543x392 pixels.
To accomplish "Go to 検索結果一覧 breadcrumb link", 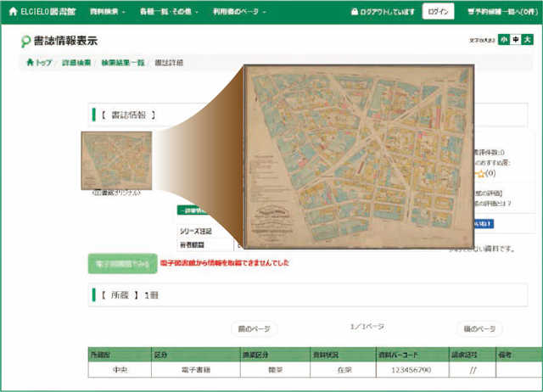I will pyautogui.click(x=122, y=63).
